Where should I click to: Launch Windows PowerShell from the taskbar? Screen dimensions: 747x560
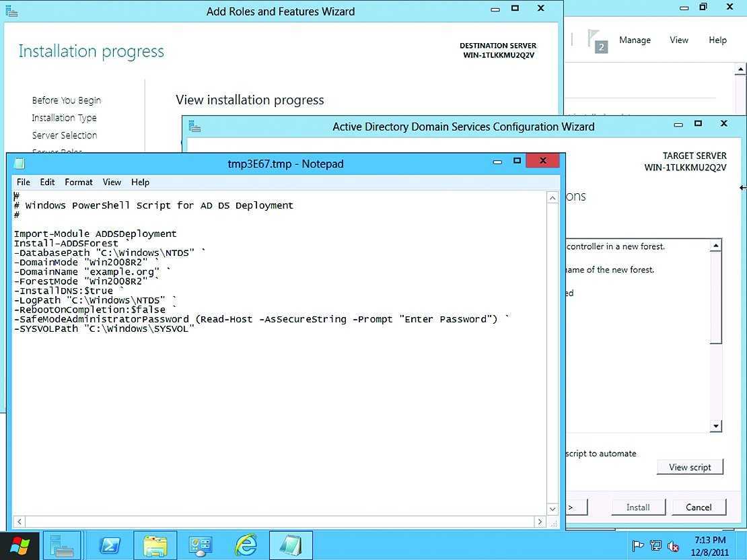point(110,545)
